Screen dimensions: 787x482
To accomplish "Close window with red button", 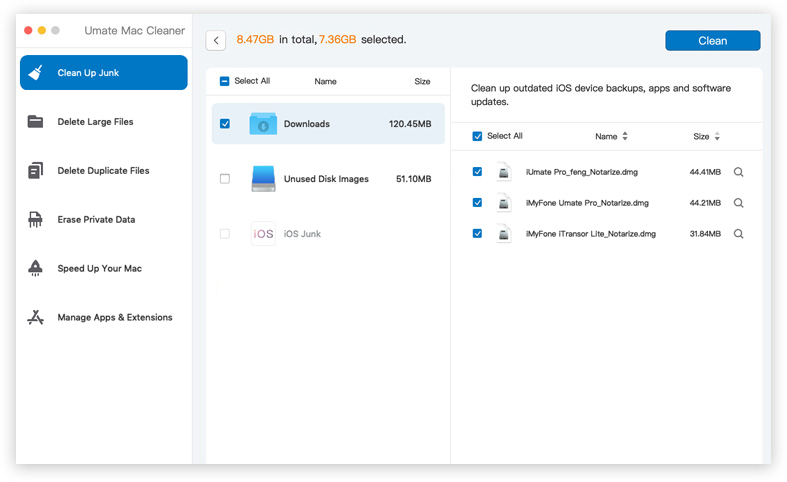I will (28, 31).
